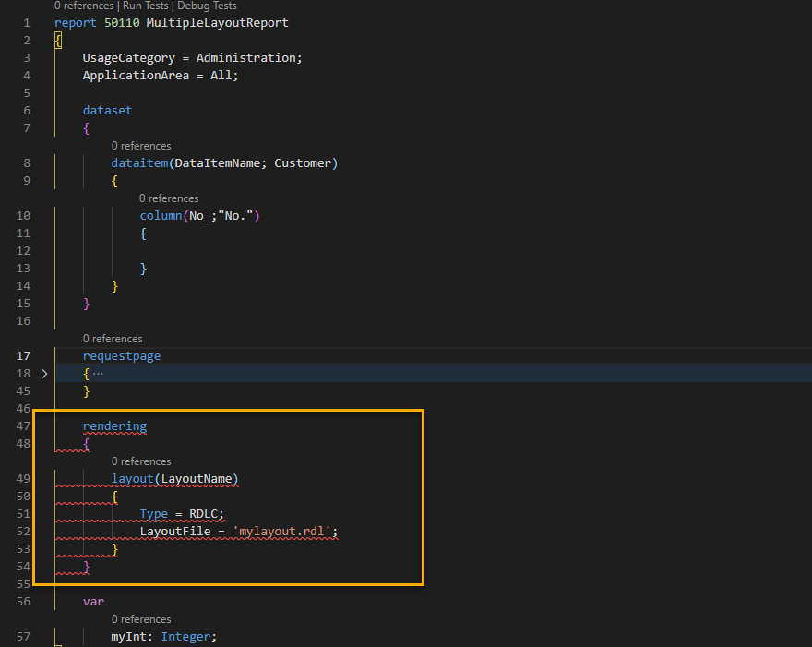Click line number 1 in the gutter
The height and width of the screenshot is (647, 812).
click(x=27, y=22)
